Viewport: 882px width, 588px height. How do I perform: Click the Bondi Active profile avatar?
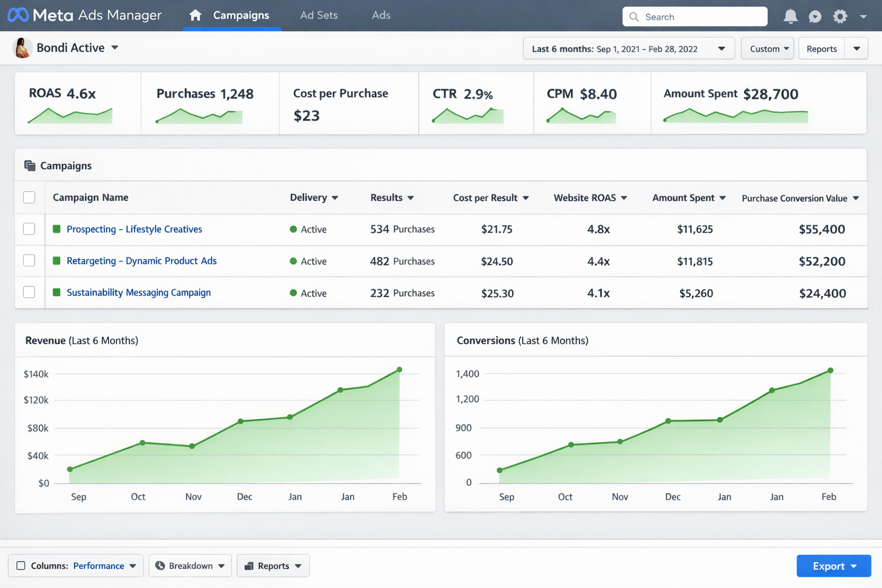click(22, 48)
